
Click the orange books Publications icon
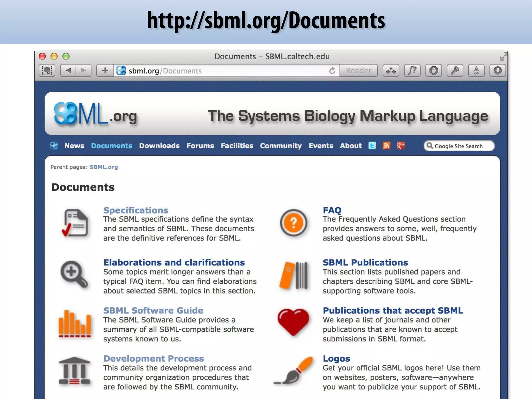(x=294, y=275)
